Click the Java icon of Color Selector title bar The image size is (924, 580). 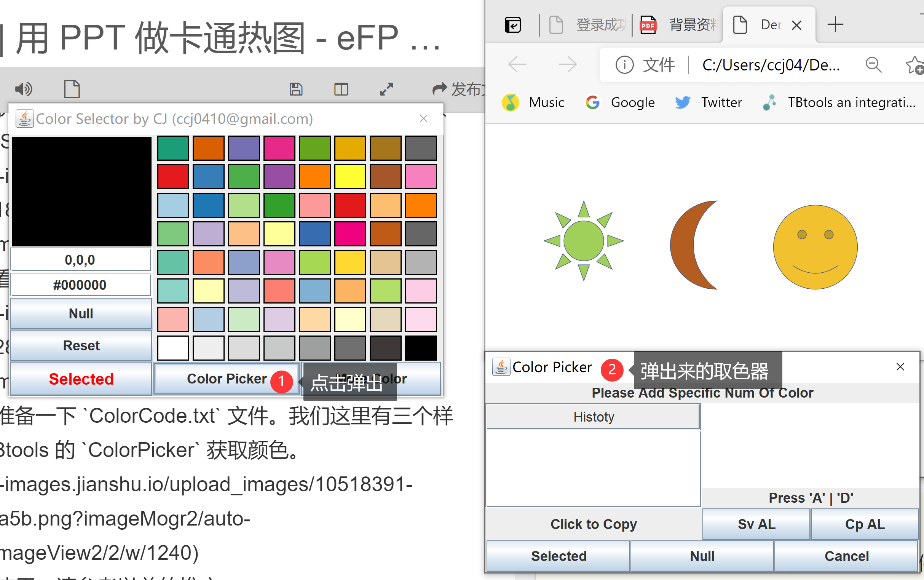click(24, 118)
